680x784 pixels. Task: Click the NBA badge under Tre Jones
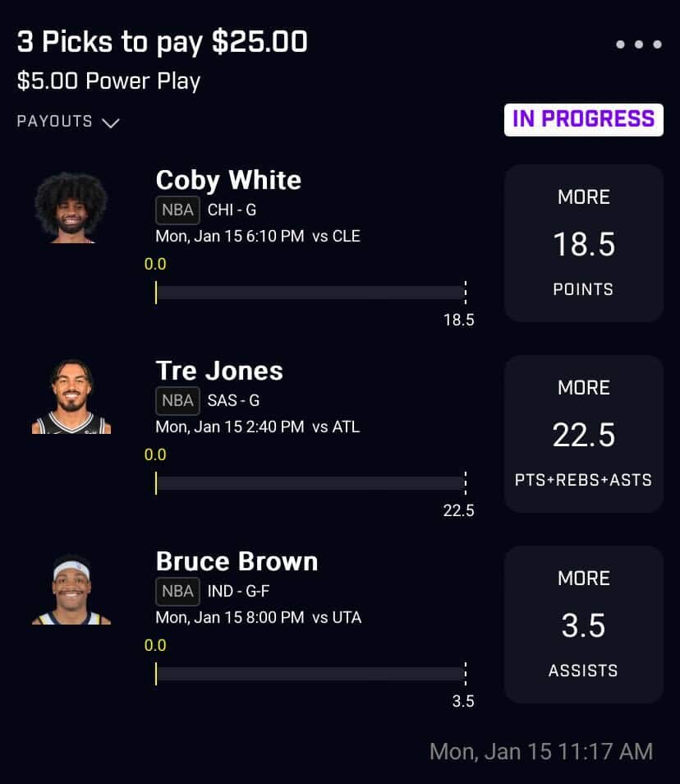coord(177,401)
